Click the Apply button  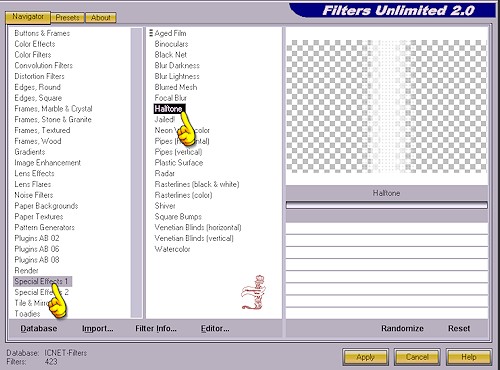pyautogui.click(x=365, y=357)
